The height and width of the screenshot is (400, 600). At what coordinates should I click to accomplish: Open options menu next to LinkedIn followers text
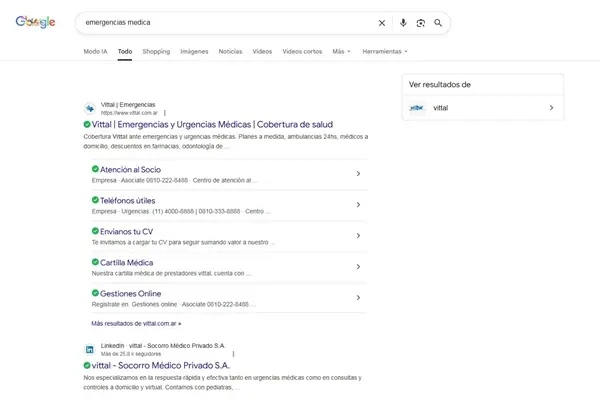(x=233, y=354)
